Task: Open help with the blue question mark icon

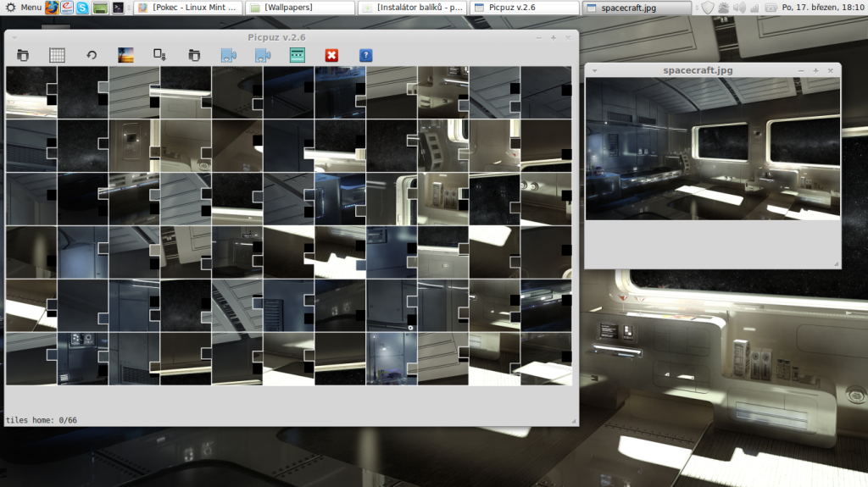Action: pyautogui.click(x=366, y=55)
